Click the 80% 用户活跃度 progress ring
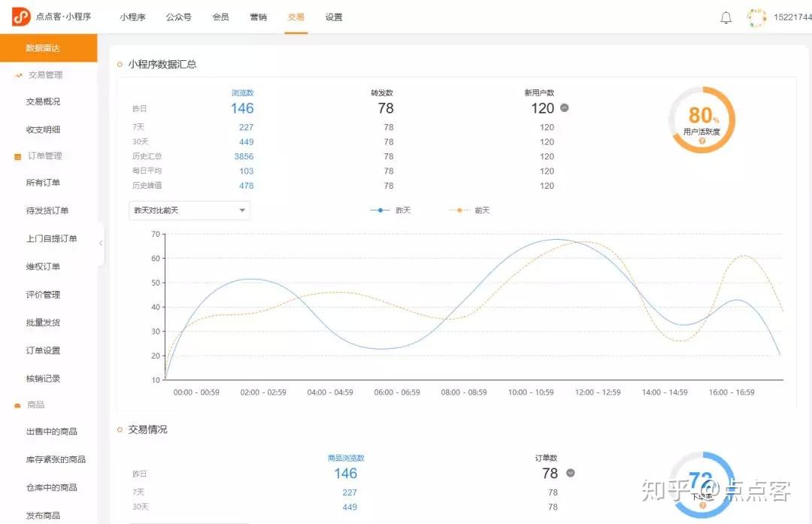This screenshot has width=812, height=524. pos(701,120)
